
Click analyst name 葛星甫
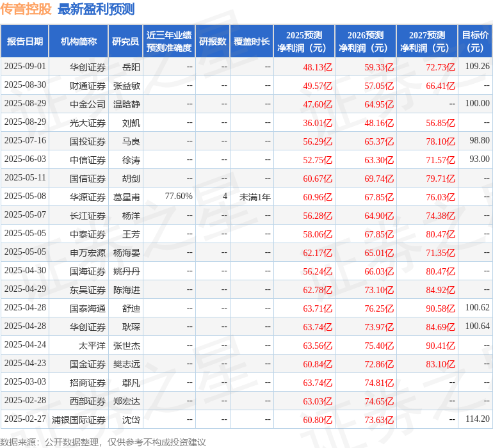[126, 197]
